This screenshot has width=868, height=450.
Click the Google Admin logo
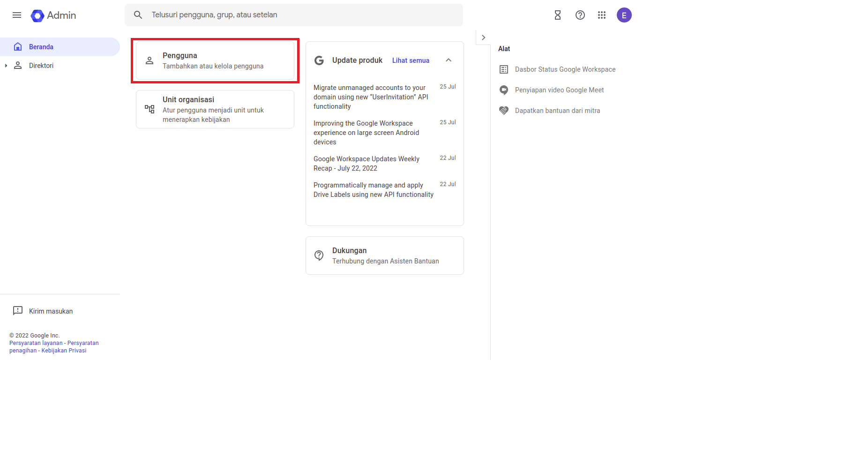point(53,15)
